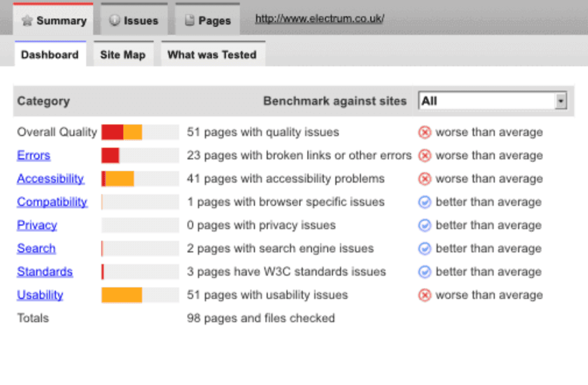Switch to the Pages tab

[208, 21]
